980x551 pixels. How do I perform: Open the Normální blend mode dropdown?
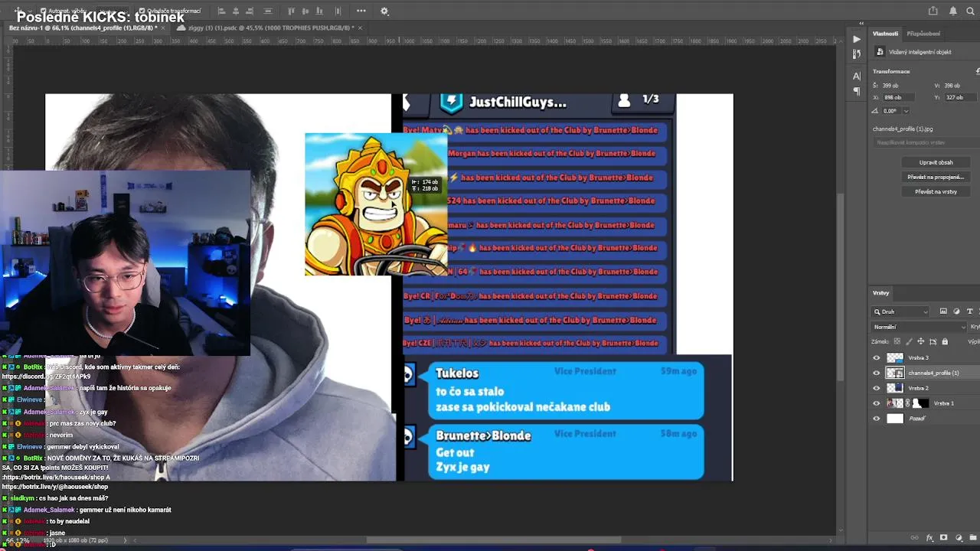(x=918, y=327)
